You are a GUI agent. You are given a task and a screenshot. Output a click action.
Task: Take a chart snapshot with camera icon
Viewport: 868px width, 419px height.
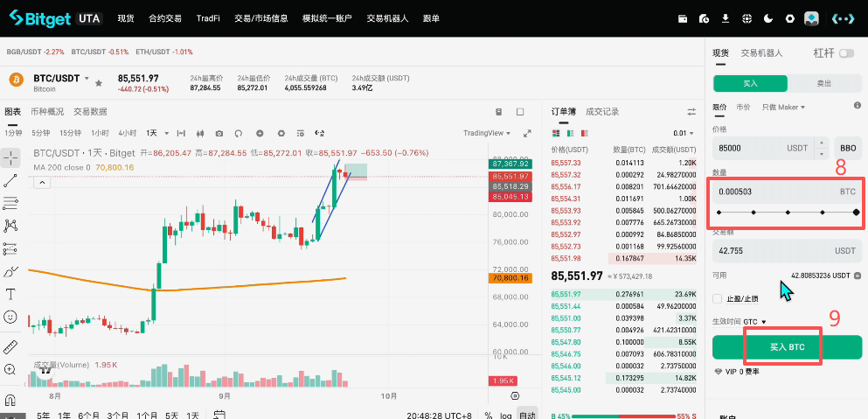coord(219,133)
